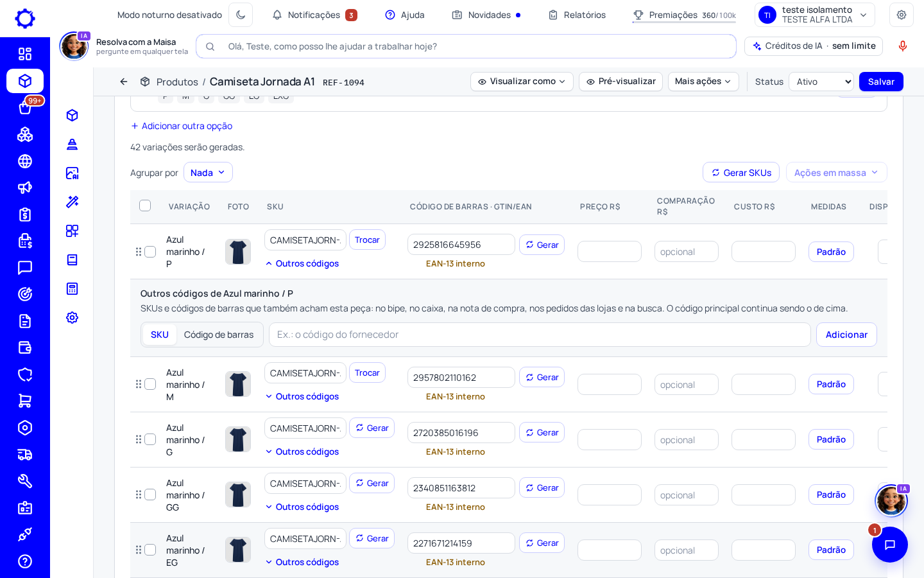Image resolution: width=924 pixels, height=578 pixels.
Task: Open Premiações trophy item
Action: point(684,15)
